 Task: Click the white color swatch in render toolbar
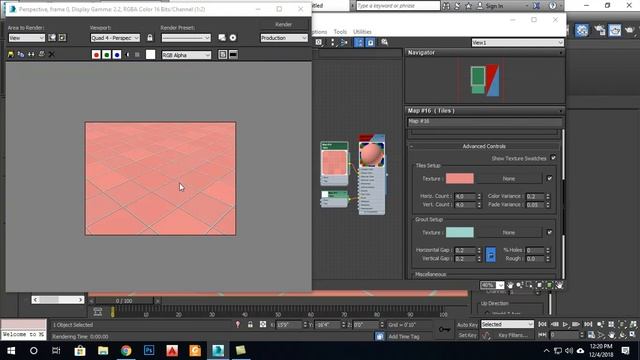tap(151, 55)
